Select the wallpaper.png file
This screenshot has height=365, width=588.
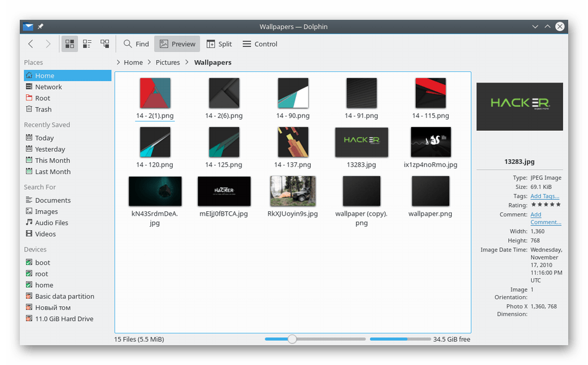click(x=431, y=197)
